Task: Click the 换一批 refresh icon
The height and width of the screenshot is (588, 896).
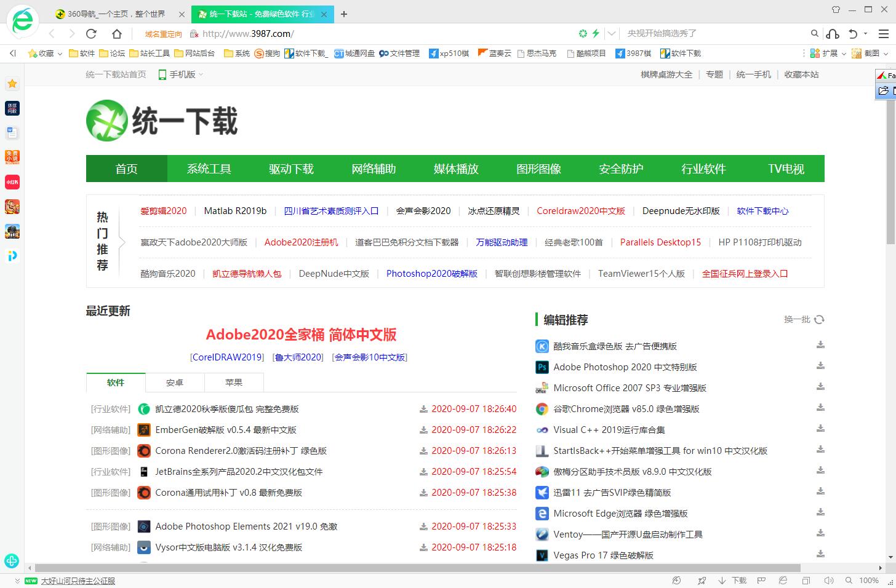Action: 819,319
